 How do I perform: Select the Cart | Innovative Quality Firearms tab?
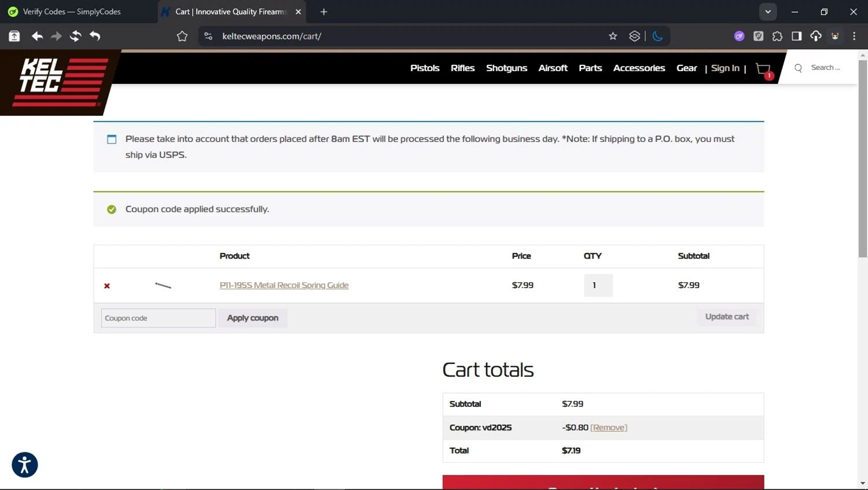[x=231, y=12]
